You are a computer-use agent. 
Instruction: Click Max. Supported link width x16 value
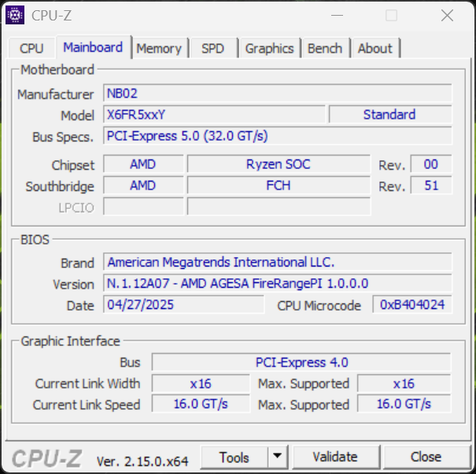pos(404,384)
